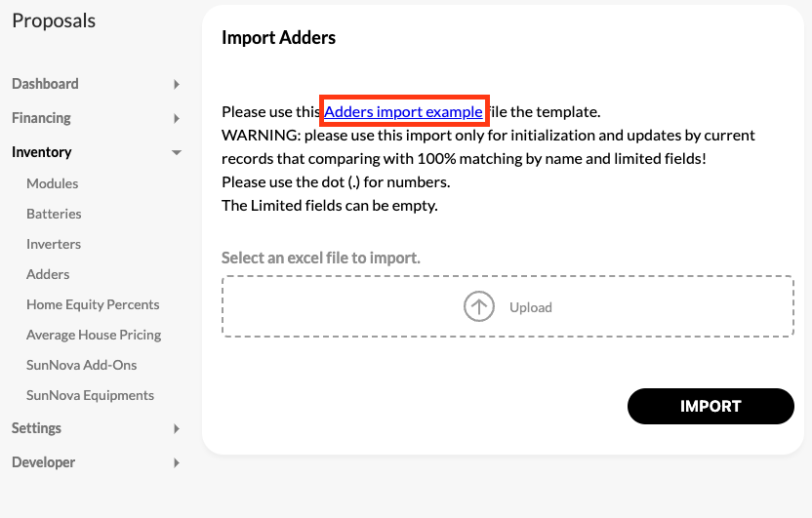Screen dimensions: 812x518
Task: Expand the Developer menu arrow
Action: 177,462
